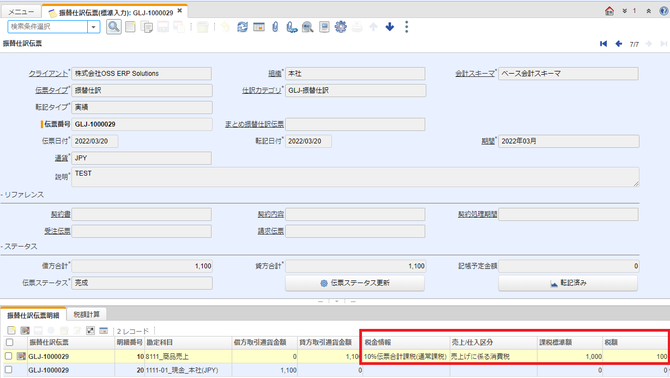
Task: Switch to the 税額計算 tab
Action: (86, 315)
